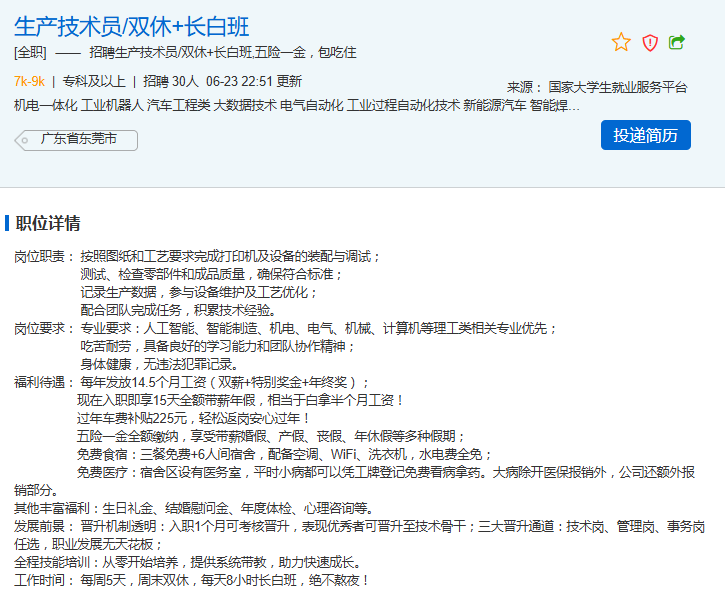This screenshot has width=725, height=604.
Task: Click the 专科及以上 education requirement text
Action: [94, 81]
